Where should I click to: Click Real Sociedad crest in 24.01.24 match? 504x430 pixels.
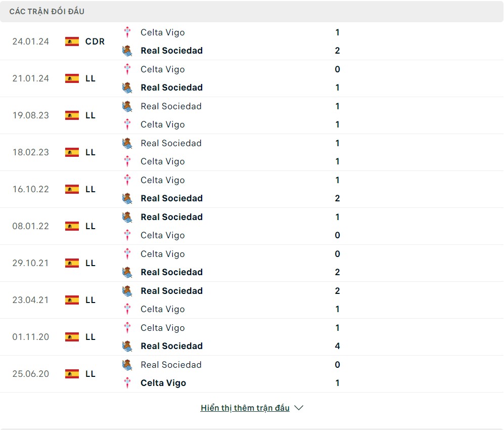tap(127, 51)
